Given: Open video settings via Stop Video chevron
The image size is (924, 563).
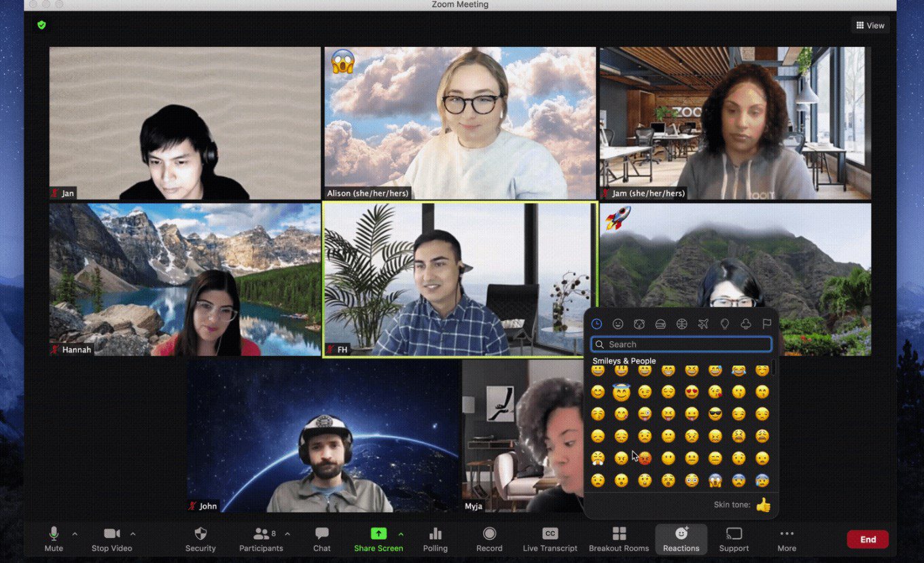Looking at the screenshot, I should [x=133, y=533].
